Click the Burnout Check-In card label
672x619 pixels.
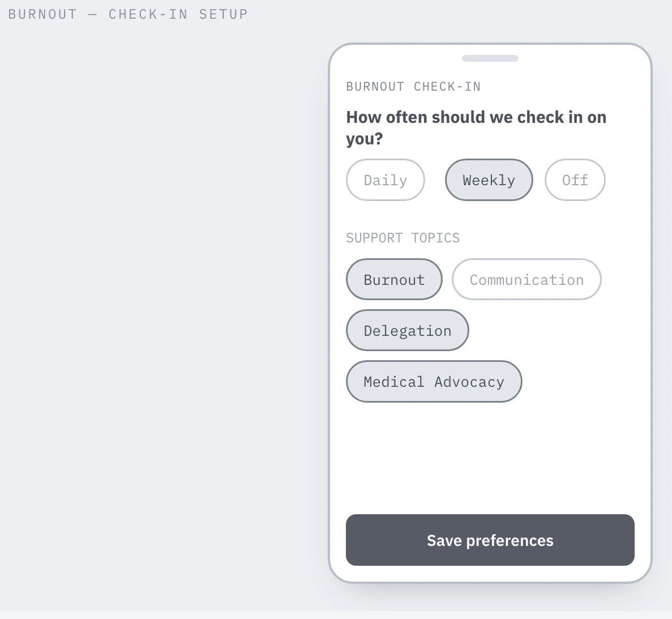(x=414, y=87)
